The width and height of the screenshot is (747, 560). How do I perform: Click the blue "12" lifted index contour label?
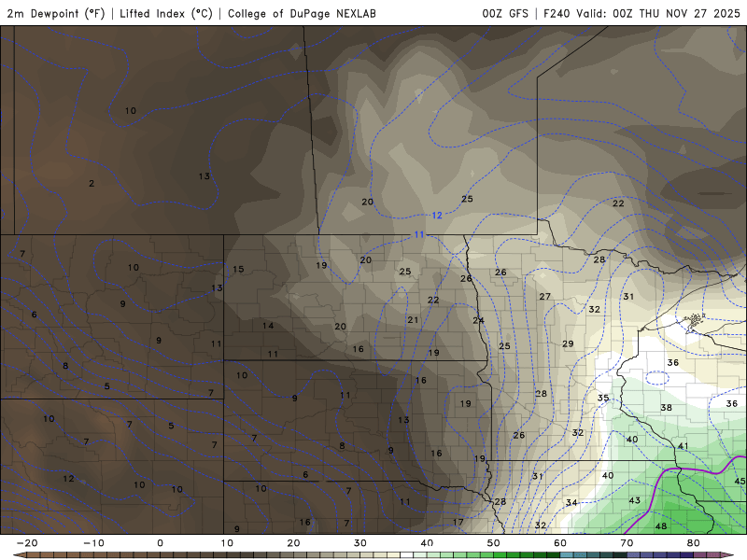tap(437, 216)
